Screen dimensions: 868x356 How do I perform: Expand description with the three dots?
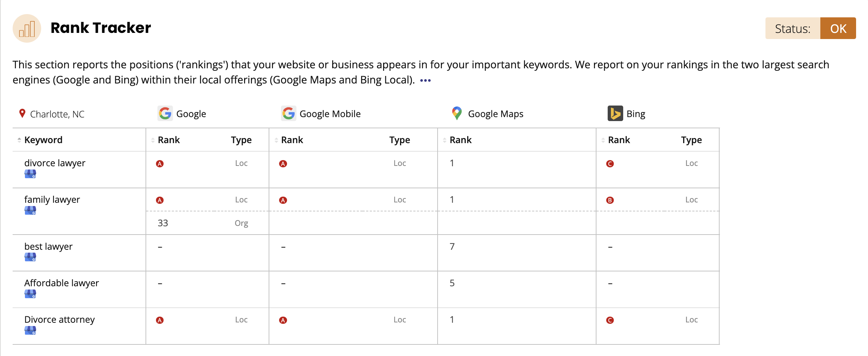pos(425,80)
